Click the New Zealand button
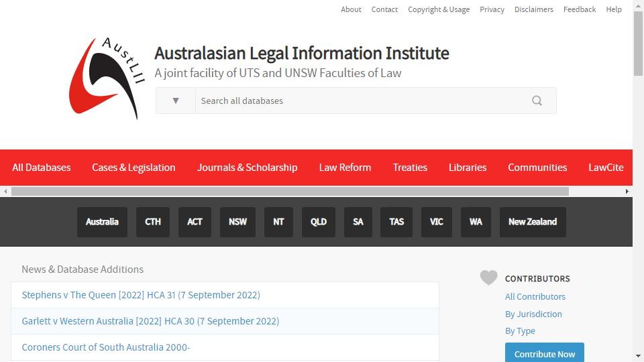This screenshot has width=644, height=362. (x=533, y=222)
